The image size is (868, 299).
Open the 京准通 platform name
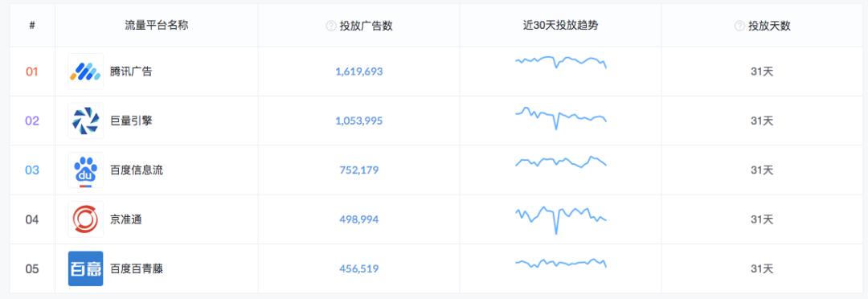pyautogui.click(x=125, y=219)
